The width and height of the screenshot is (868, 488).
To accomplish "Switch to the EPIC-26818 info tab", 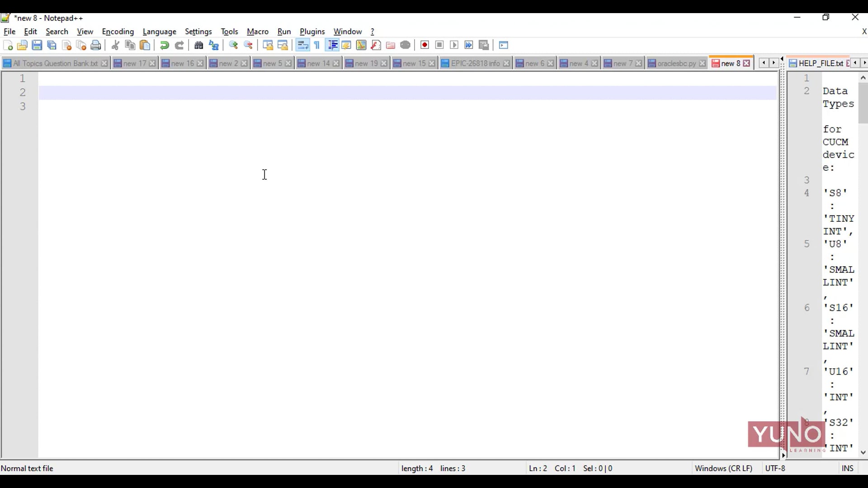I will click(475, 63).
